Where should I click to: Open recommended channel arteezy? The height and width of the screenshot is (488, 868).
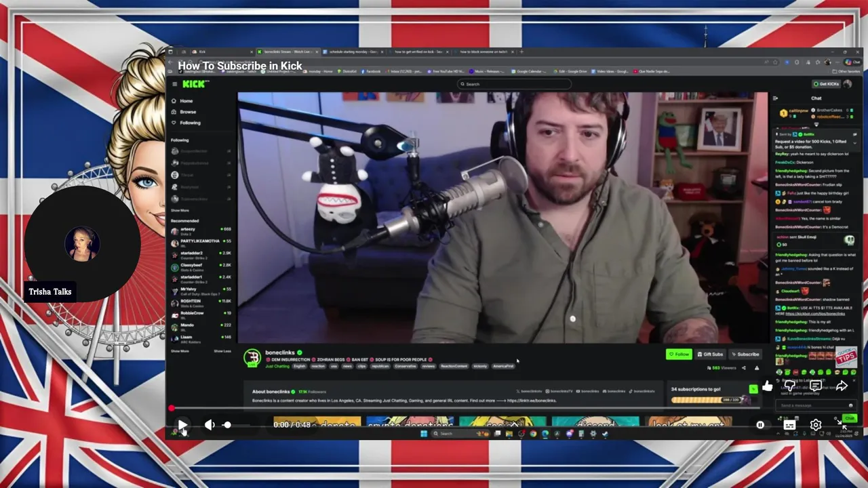pos(201,230)
